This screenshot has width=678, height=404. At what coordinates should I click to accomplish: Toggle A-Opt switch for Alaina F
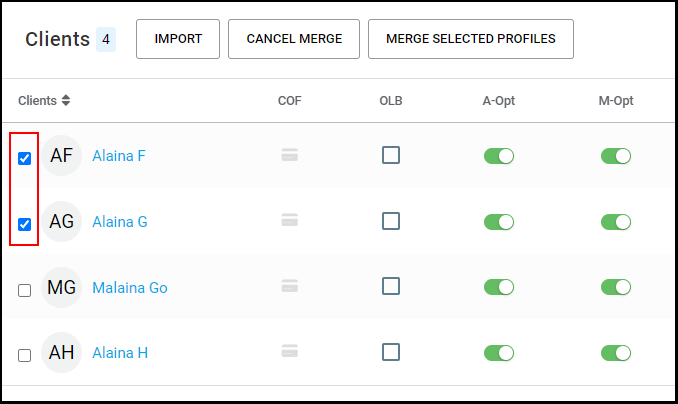(x=499, y=156)
